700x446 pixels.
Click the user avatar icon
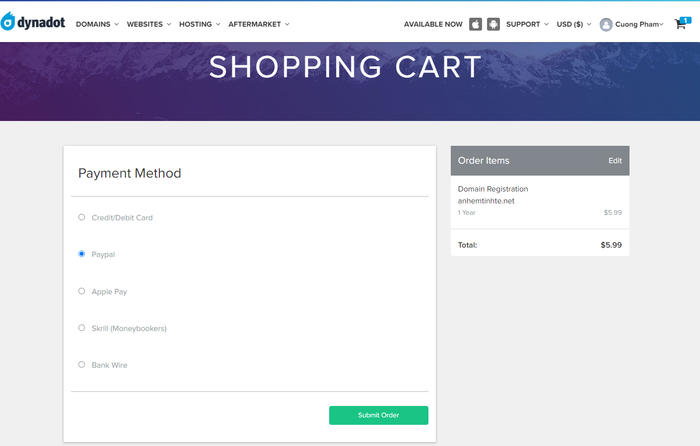[606, 25]
